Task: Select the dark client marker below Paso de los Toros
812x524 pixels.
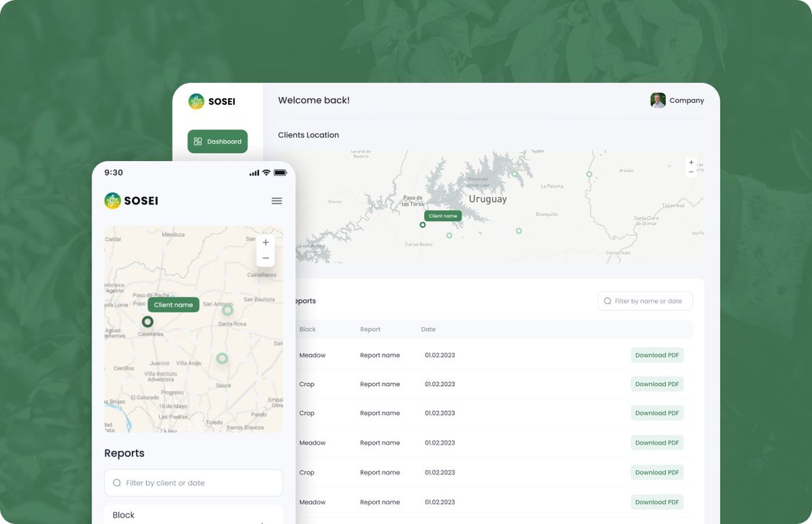Action: 422,225
